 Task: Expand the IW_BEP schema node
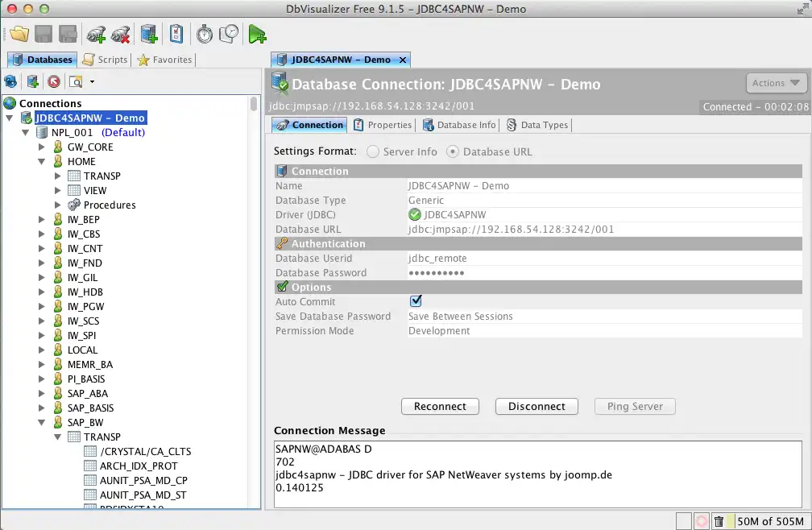(x=41, y=219)
